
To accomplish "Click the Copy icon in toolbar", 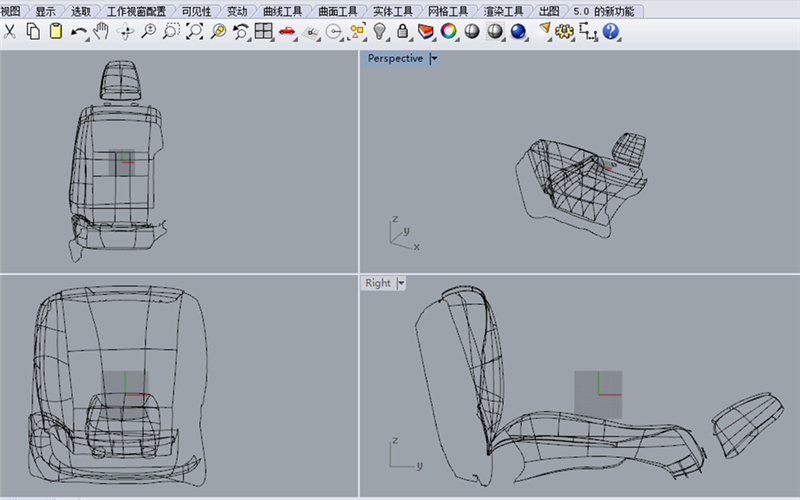I will coord(33,32).
